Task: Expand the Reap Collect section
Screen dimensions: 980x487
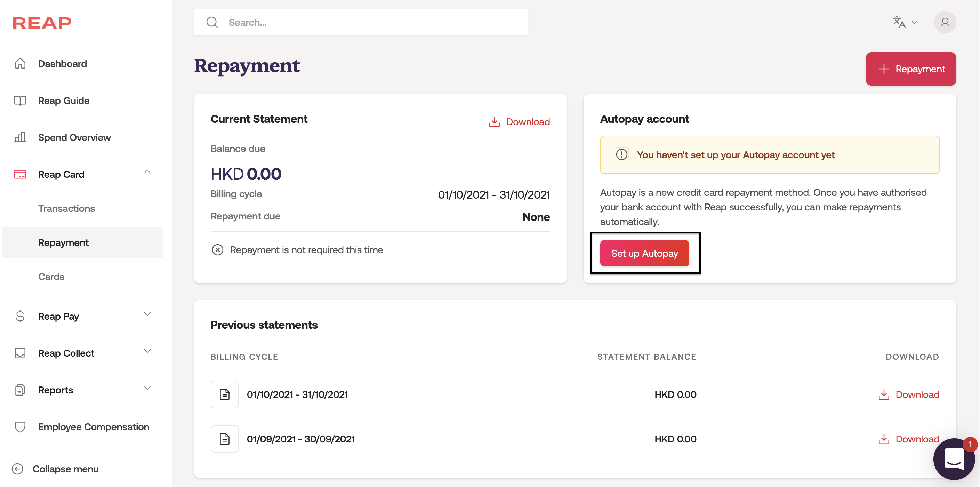Action: pos(147,351)
